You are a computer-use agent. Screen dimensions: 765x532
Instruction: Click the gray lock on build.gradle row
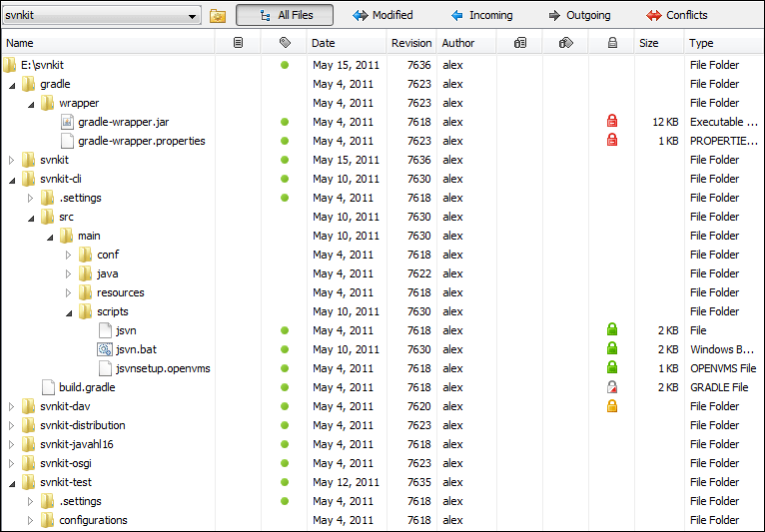tap(612, 387)
